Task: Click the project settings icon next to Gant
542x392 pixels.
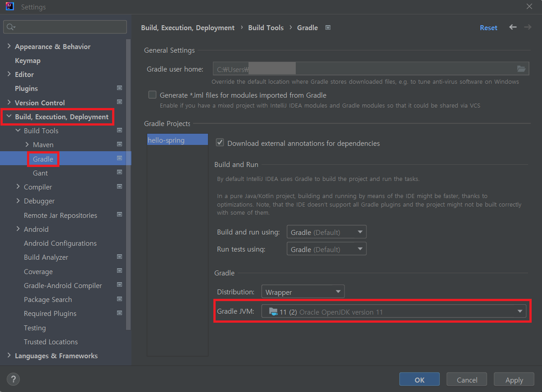Action: click(119, 172)
